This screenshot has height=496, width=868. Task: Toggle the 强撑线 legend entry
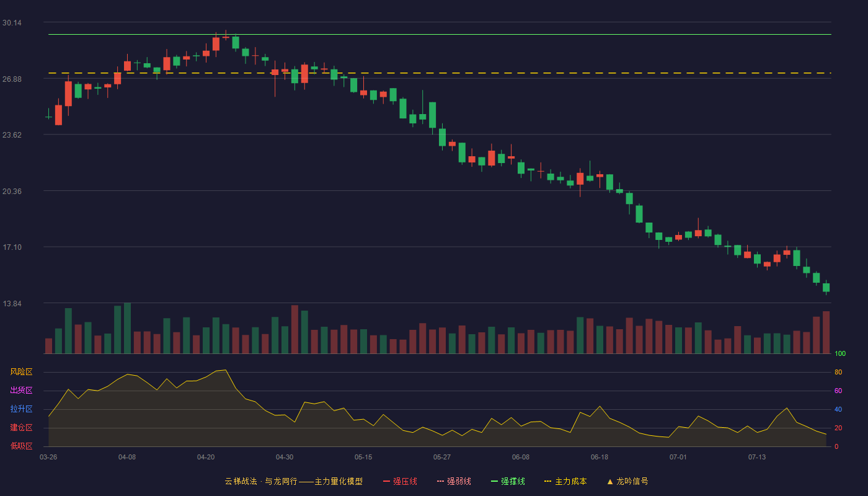pos(508,481)
